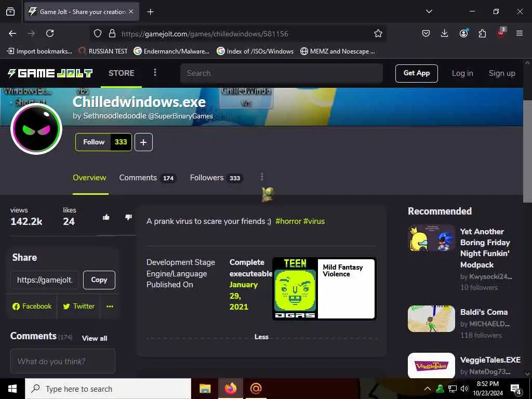Open the Game Jolt - Share your creation browser tab

82,11
